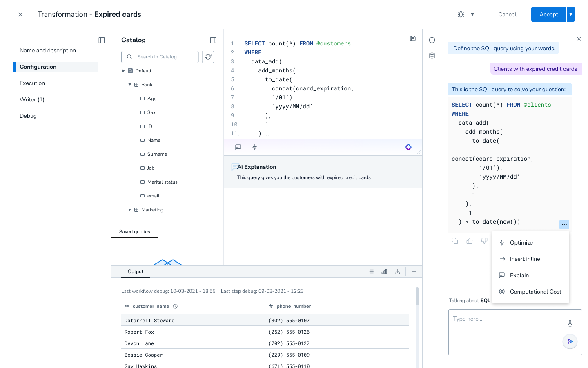Choose Computational Cost menu option
588x368 pixels.
535,292
